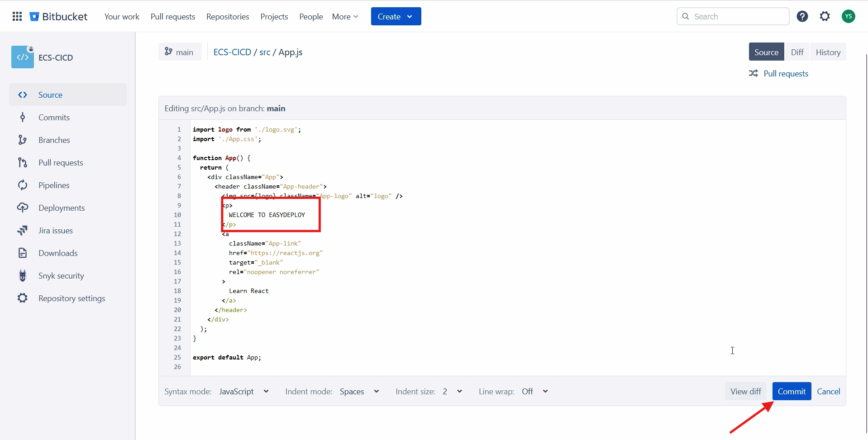This screenshot has width=868, height=440.
Task: Open the Syntax mode JavaScript dropdown
Action: coord(244,391)
